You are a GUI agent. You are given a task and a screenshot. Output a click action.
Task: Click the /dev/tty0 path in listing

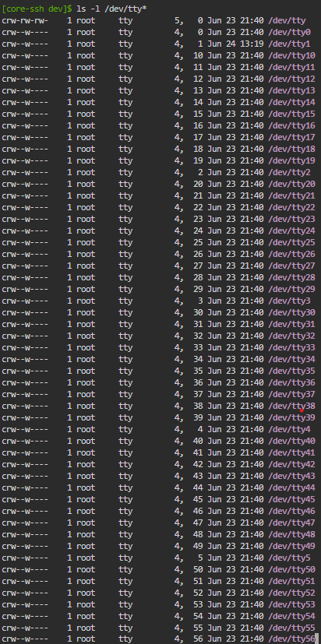click(x=289, y=32)
